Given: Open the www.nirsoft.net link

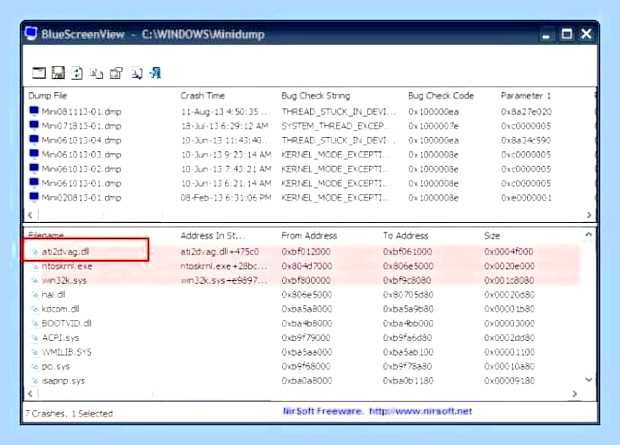Looking at the screenshot, I should [x=420, y=411].
